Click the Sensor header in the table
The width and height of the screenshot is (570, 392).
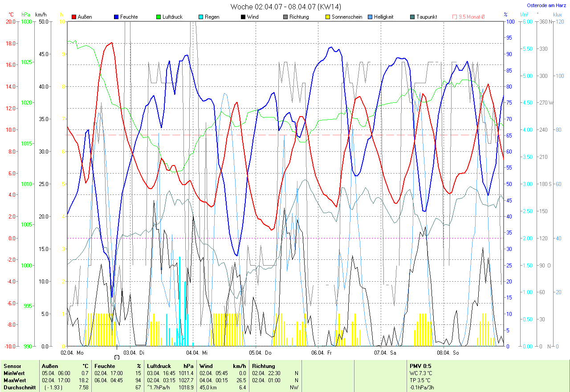pyautogui.click(x=12, y=366)
